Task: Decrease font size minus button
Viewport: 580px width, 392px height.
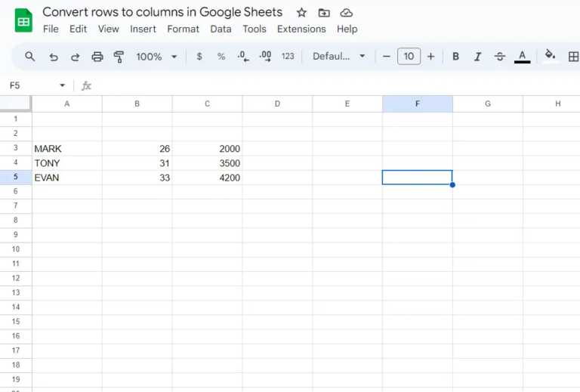Action: click(386, 57)
